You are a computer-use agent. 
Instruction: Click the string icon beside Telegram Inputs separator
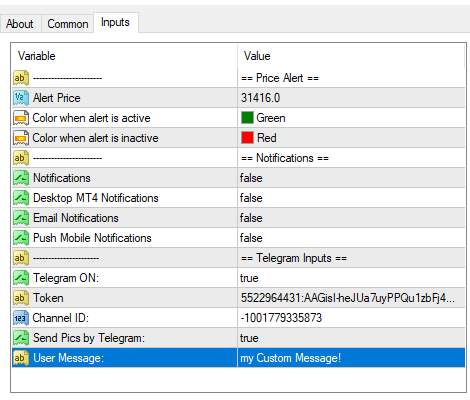click(21, 258)
